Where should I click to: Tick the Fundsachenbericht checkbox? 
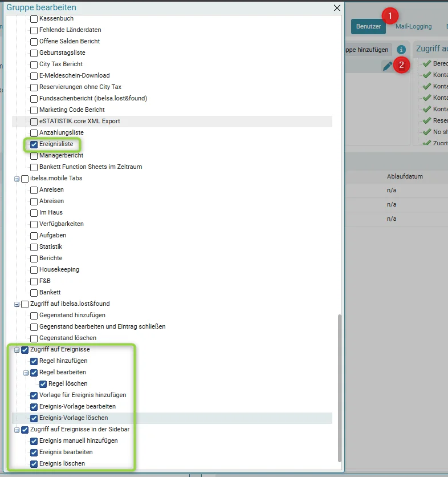click(34, 99)
